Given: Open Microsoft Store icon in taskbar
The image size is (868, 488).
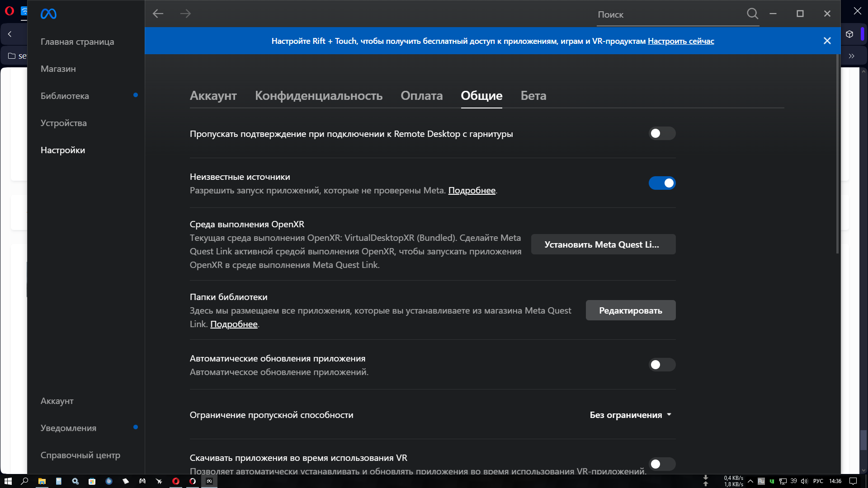Looking at the screenshot, I should (x=92, y=481).
